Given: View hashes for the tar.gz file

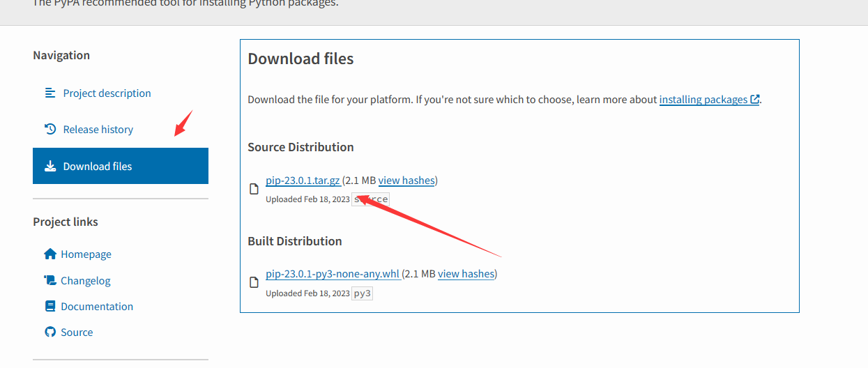Looking at the screenshot, I should [x=406, y=181].
